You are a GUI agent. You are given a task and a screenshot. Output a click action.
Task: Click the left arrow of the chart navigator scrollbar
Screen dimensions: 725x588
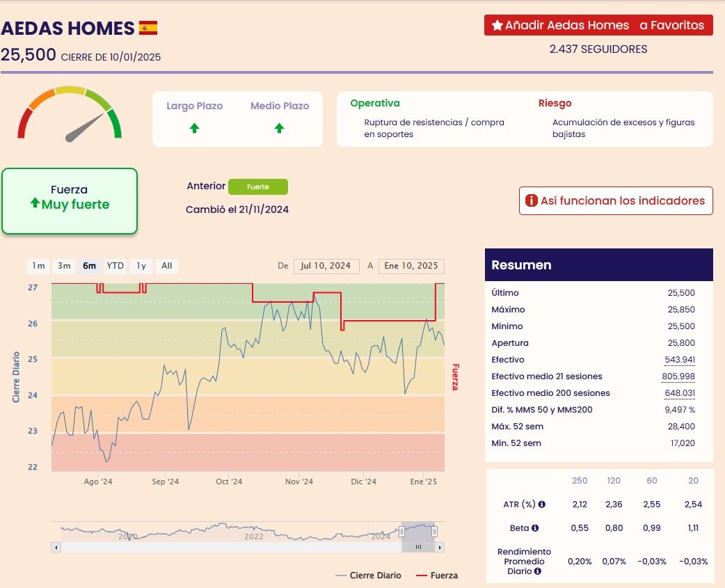tap(56, 548)
